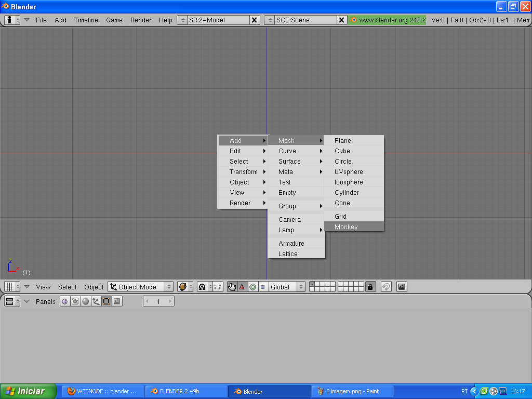Toggle the 3D transform manipulator hand icon
This screenshot has height=399, width=532.
click(232, 287)
